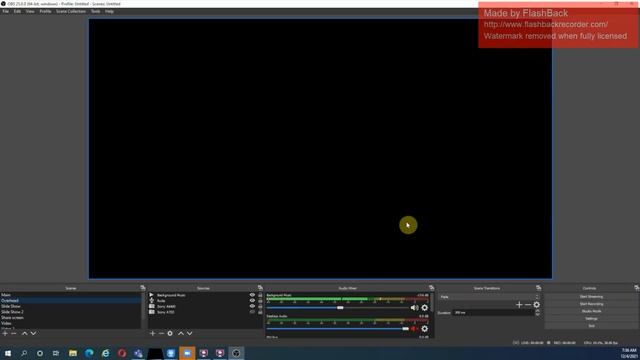Pop out the Sources dock
This screenshot has height=360, width=640.
[260, 288]
